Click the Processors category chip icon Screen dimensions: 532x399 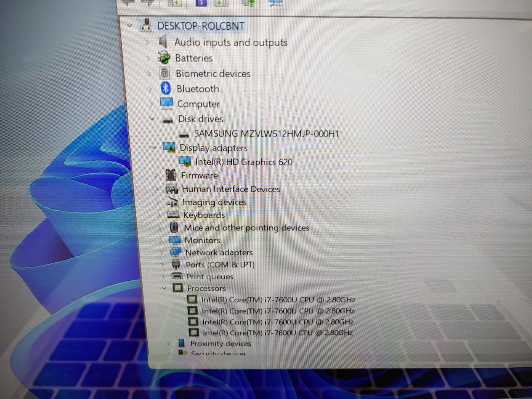click(x=178, y=287)
